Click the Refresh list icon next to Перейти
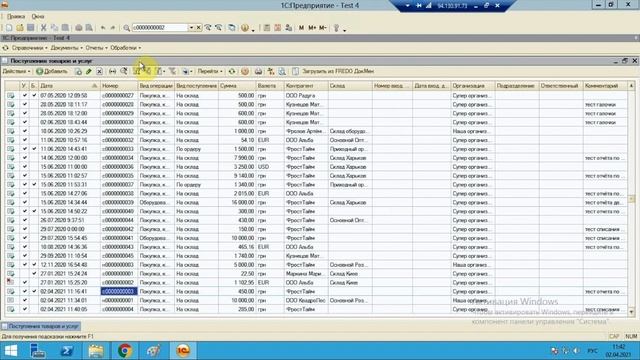Image resolution: width=640 pixels, height=360 pixels. click(x=232, y=71)
